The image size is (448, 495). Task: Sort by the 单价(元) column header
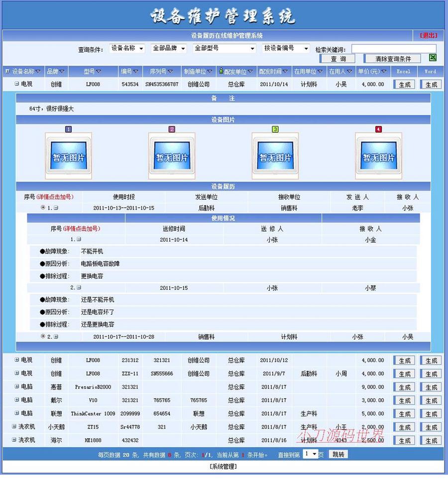(372, 72)
